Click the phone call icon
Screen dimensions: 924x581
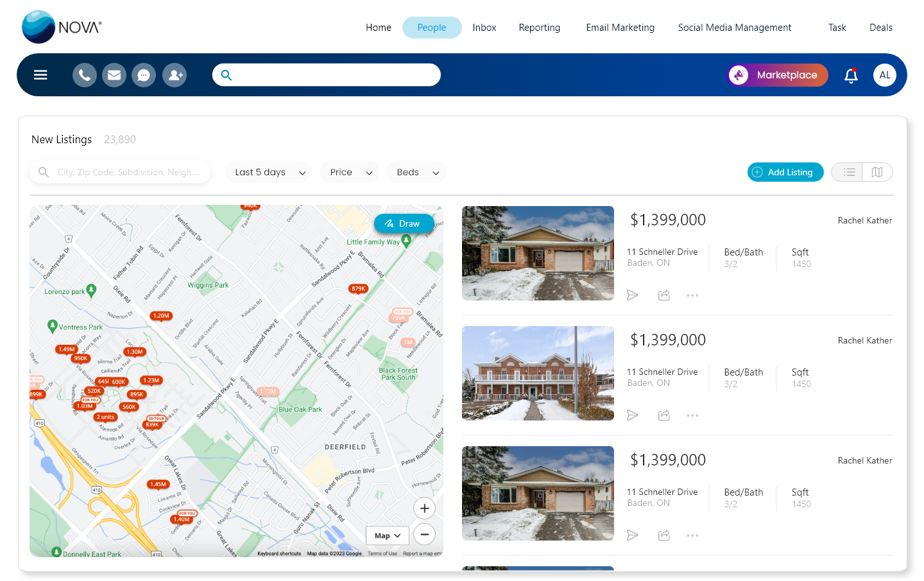tap(85, 75)
